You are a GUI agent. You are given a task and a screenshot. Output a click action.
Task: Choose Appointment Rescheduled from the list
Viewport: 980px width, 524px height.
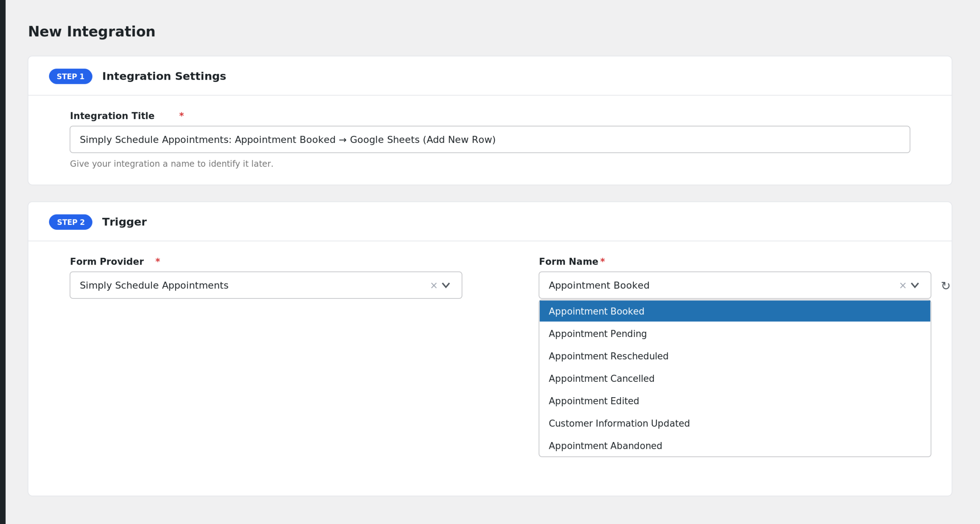click(x=735, y=356)
